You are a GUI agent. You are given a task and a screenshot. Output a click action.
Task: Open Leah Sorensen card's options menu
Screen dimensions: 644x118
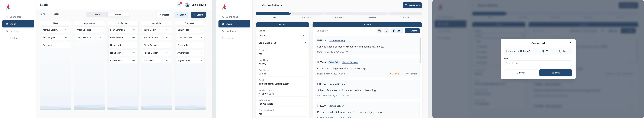click(133, 30)
